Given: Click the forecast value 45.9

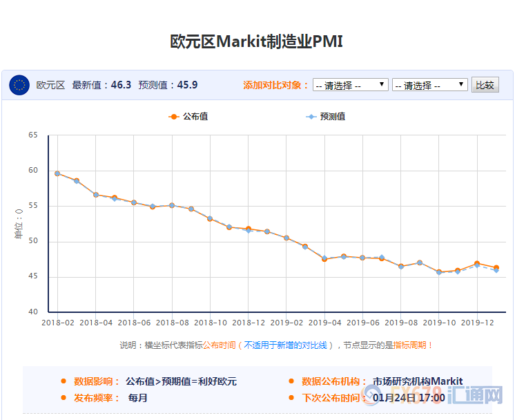Looking at the screenshot, I should [187, 85].
